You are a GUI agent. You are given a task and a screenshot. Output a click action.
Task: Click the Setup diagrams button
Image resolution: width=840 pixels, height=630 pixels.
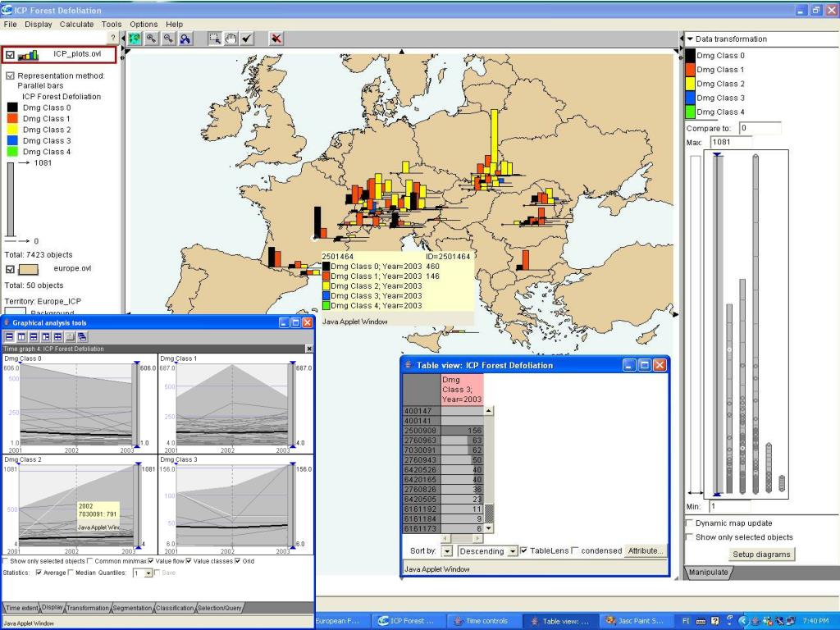tap(761, 555)
